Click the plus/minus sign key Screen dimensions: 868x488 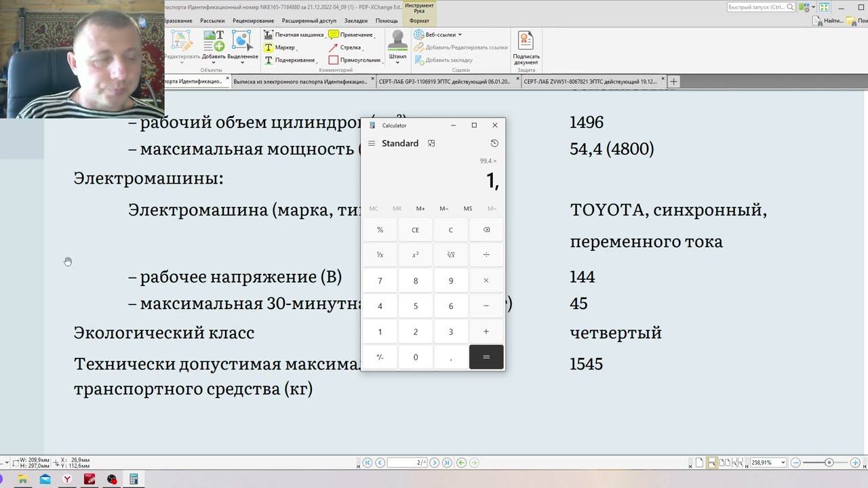[x=380, y=357]
